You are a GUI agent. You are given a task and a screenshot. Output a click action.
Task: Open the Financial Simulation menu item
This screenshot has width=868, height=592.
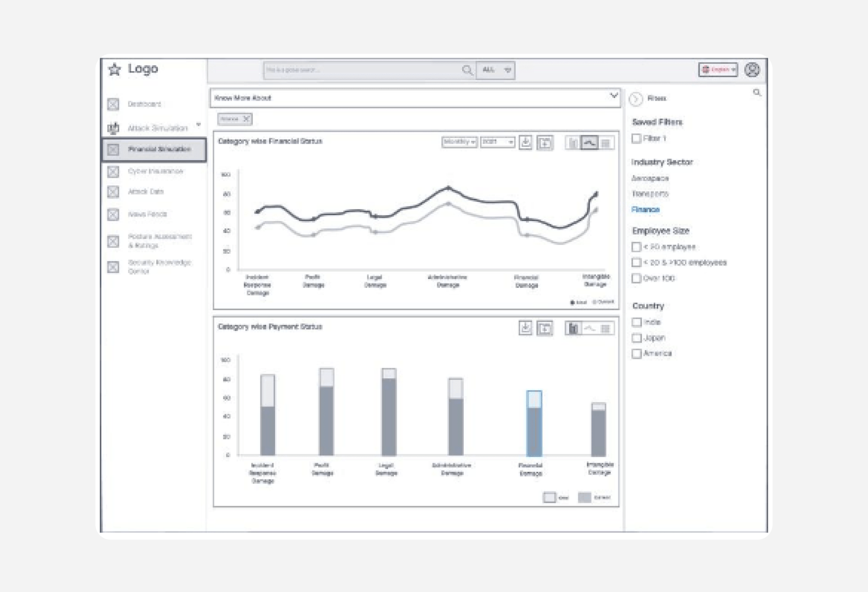(x=154, y=150)
